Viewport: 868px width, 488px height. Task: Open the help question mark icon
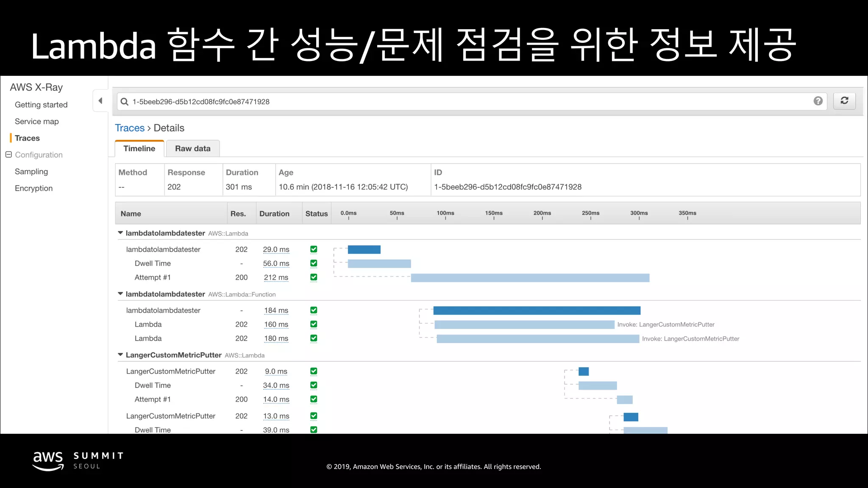coord(818,101)
